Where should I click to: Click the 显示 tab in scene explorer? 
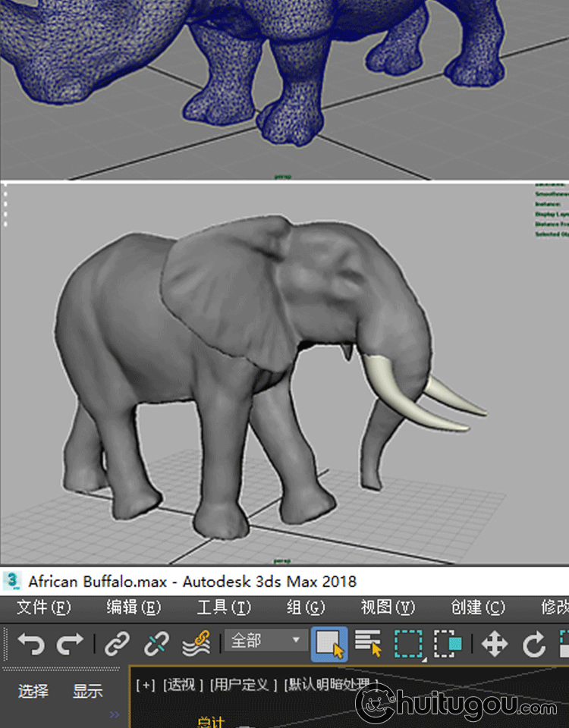tap(88, 691)
